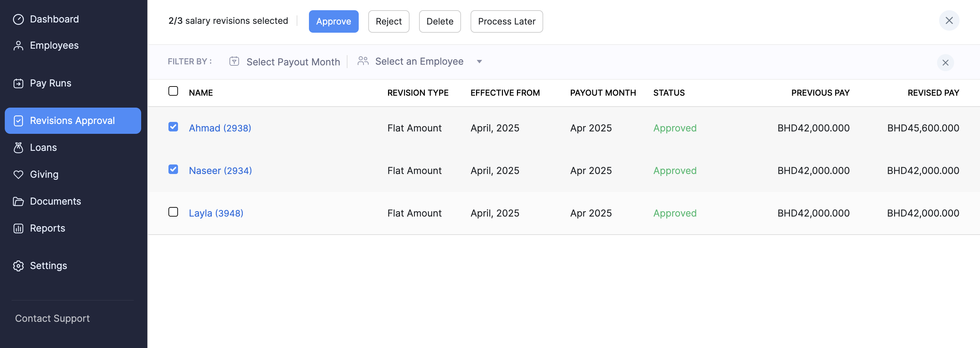The width and height of the screenshot is (980, 348).
Task: Clear filters with the filter bar X
Action: pos(945,63)
